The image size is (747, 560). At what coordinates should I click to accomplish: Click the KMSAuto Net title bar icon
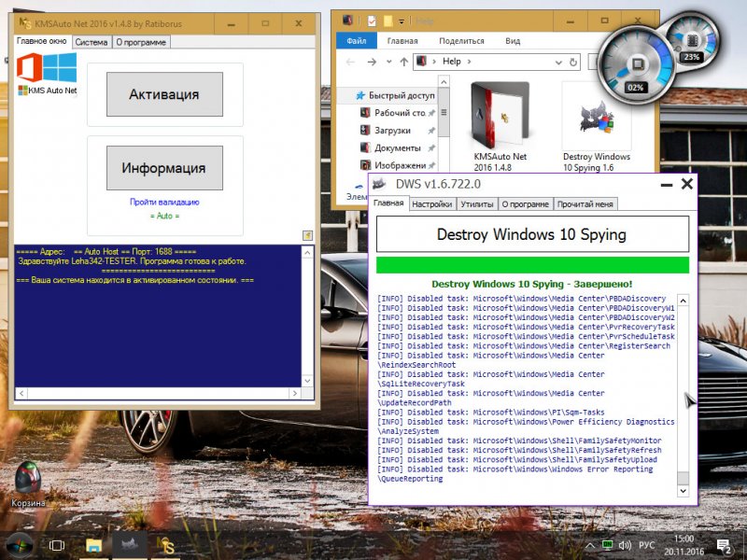click(25, 23)
